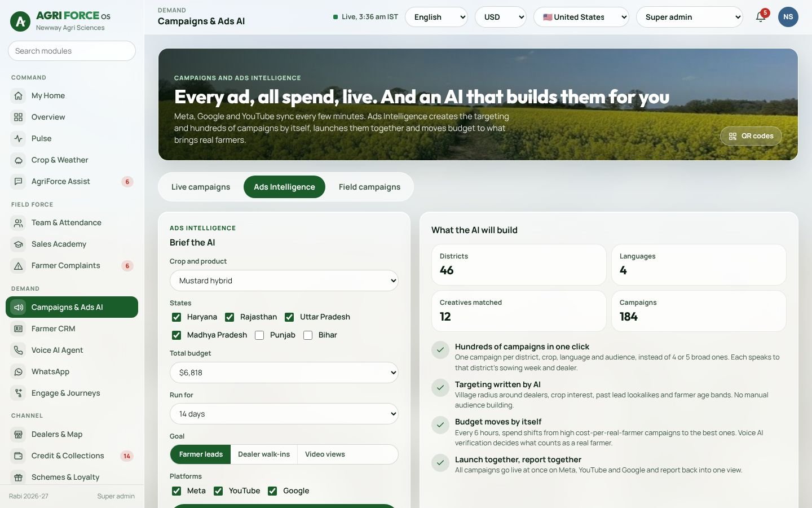Viewport: 812px width, 508px height.
Task: Click the Farmer Complaints 6 badge
Action: click(x=127, y=266)
